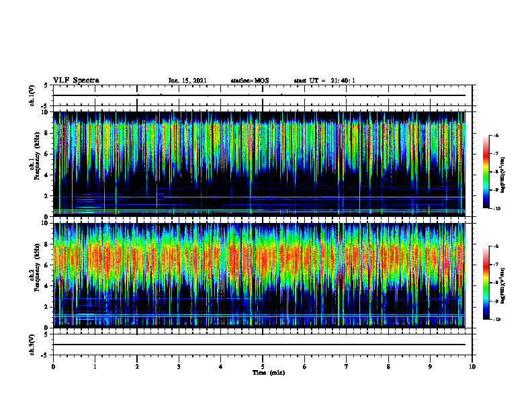
Task: Click the time axis tick label "9"
Action: tap(430, 367)
